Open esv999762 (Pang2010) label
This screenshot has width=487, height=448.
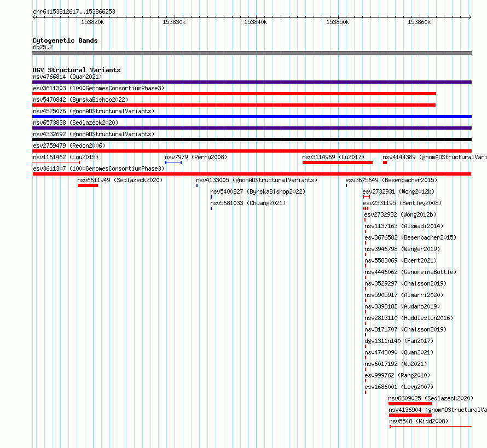pyautogui.click(x=398, y=375)
